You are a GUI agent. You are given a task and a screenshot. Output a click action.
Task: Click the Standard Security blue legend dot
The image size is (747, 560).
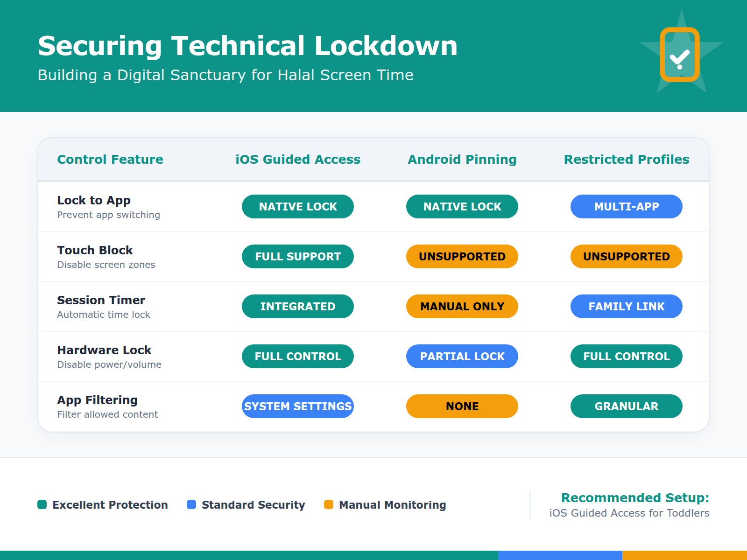click(x=191, y=504)
